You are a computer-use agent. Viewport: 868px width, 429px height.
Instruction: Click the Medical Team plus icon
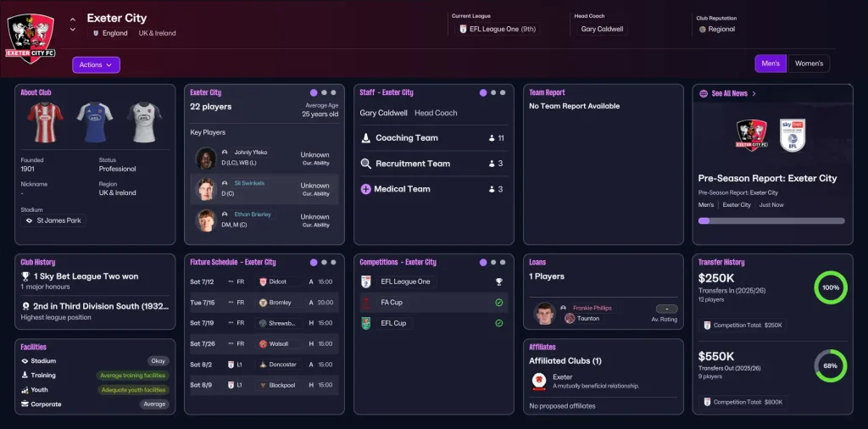click(366, 189)
